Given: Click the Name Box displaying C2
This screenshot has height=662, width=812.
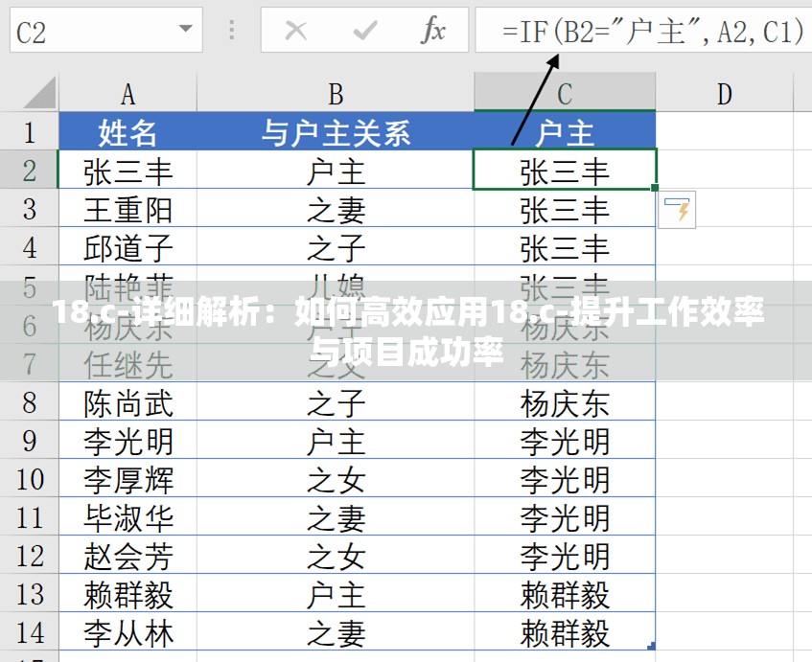Looking at the screenshot, I should click(x=86, y=30).
